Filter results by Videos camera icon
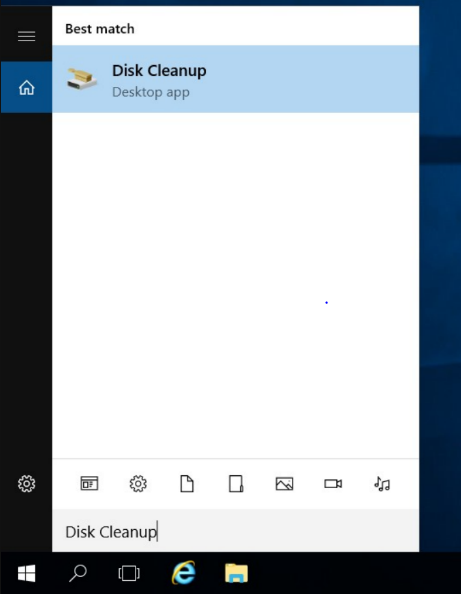This screenshot has width=461, height=594. (x=333, y=484)
